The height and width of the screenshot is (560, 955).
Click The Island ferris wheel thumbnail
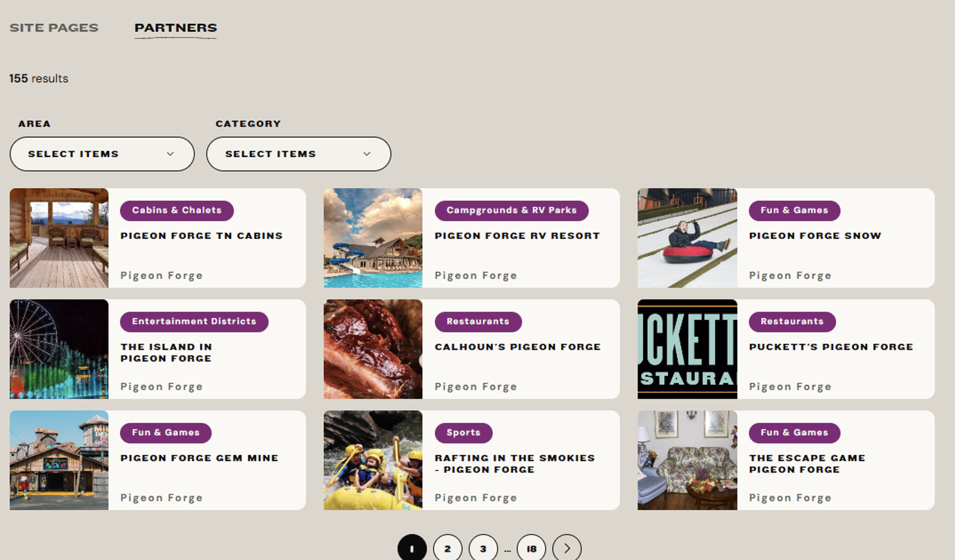point(59,349)
